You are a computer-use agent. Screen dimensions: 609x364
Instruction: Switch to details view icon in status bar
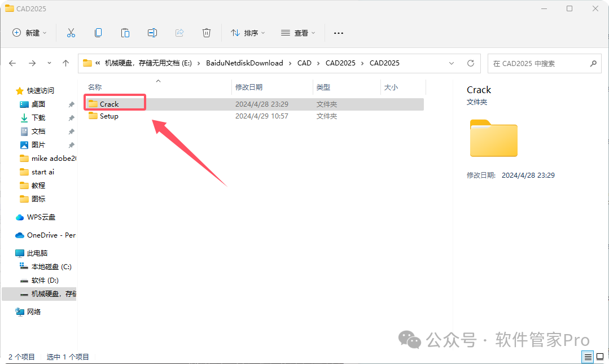click(x=588, y=357)
